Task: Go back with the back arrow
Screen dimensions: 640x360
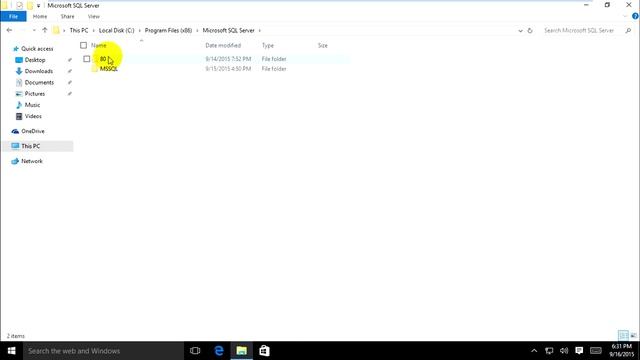Action: click(x=9, y=30)
